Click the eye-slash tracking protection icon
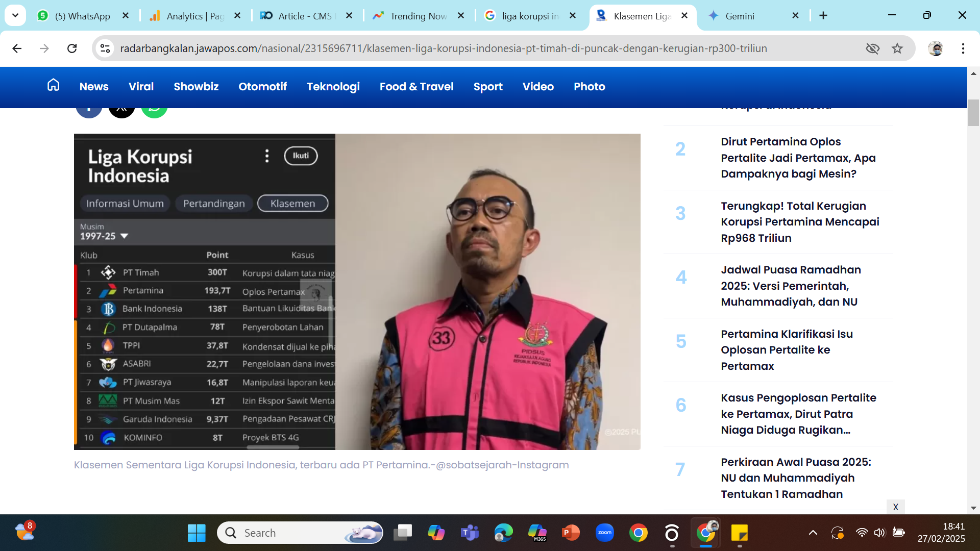 pos(873,48)
